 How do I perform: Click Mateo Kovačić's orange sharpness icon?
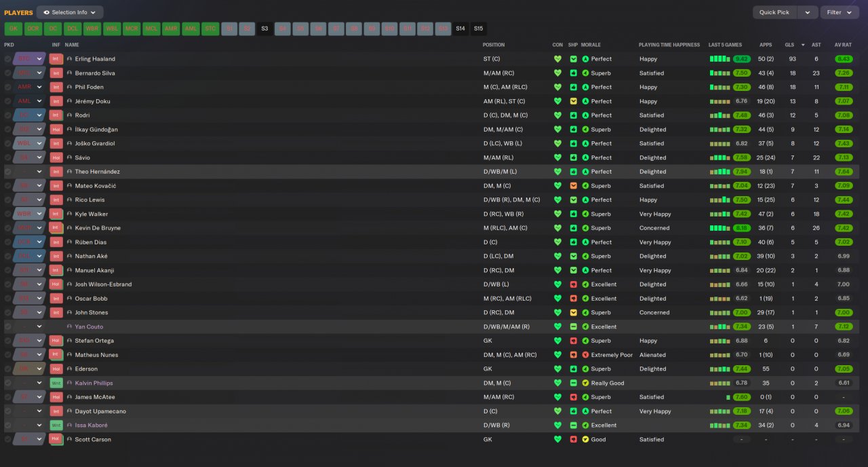(x=574, y=186)
